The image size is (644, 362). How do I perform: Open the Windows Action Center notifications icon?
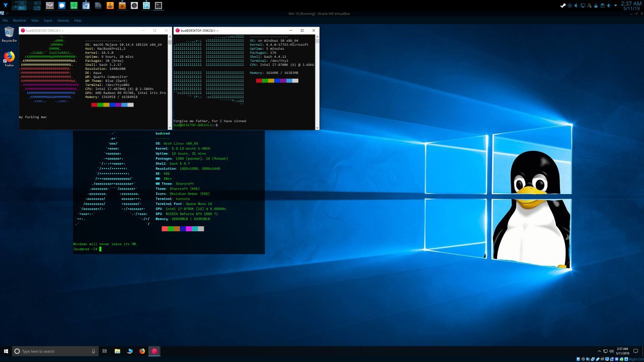click(x=635, y=351)
